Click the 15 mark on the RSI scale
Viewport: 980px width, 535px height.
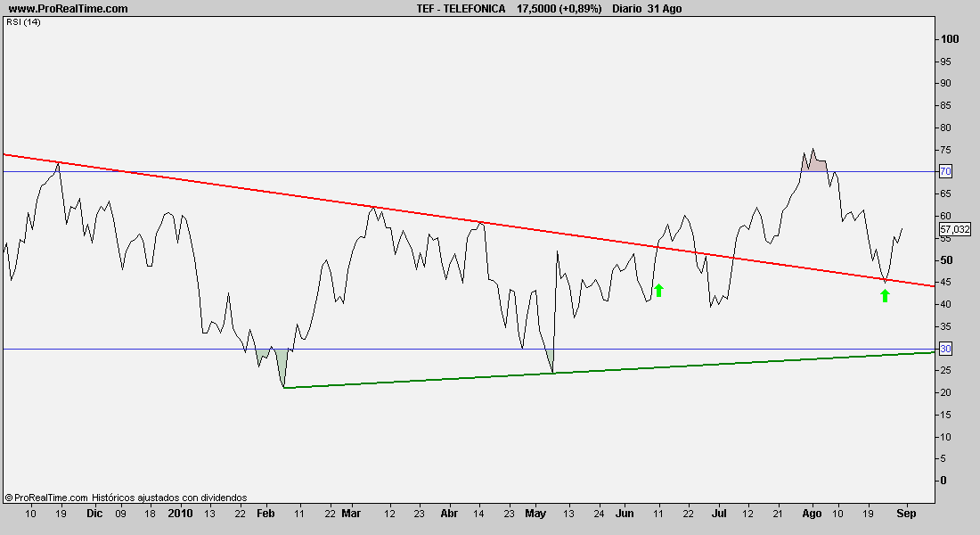[x=945, y=415]
